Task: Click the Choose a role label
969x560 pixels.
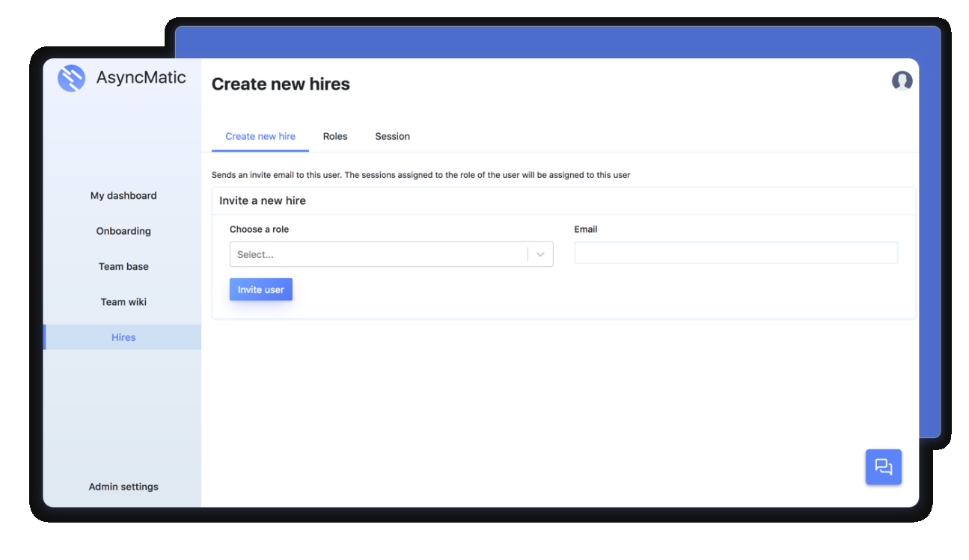Action: [259, 230]
